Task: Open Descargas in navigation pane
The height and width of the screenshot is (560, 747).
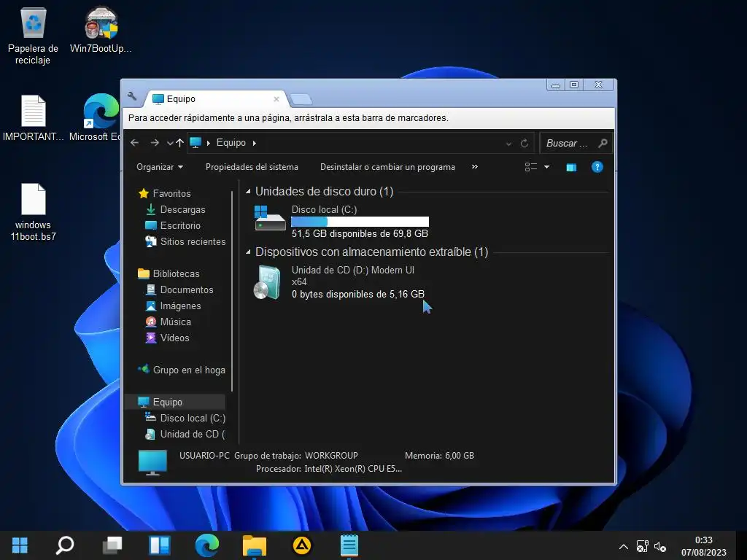Action: [176, 209]
